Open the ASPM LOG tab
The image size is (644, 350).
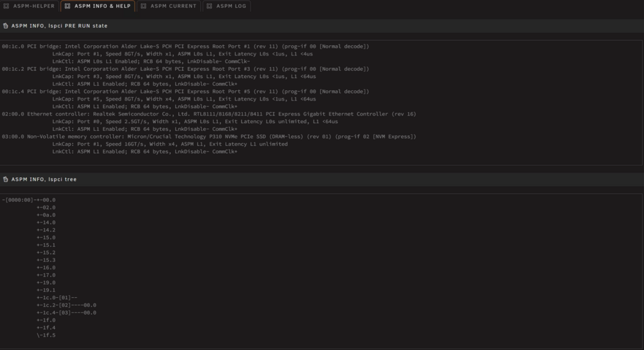227,6
